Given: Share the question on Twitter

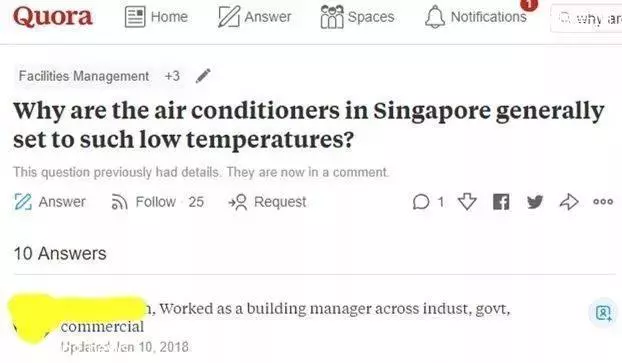Looking at the screenshot, I should [x=535, y=202].
